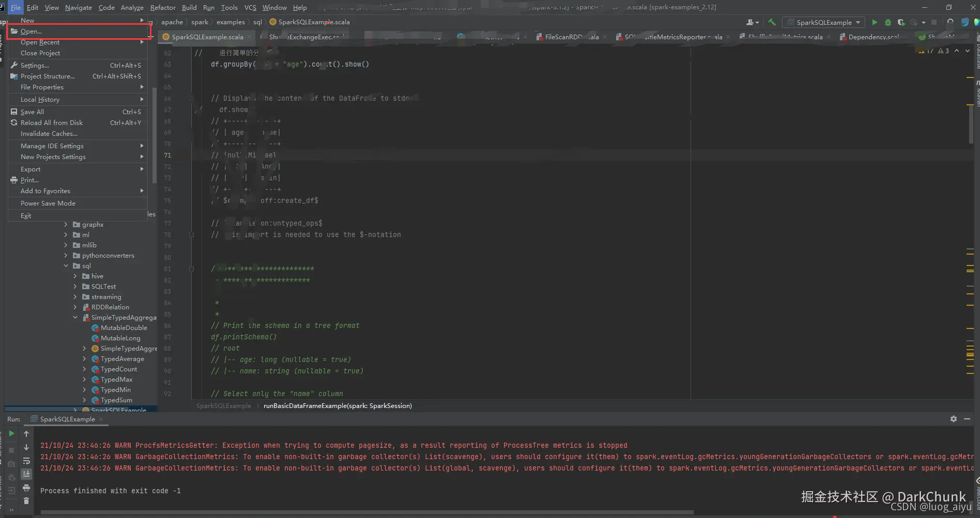Image resolution: width=980 pixels, height=518 pixels.
Task: Toggle soft-wrap in the Run console
Action: coord(26,461)
